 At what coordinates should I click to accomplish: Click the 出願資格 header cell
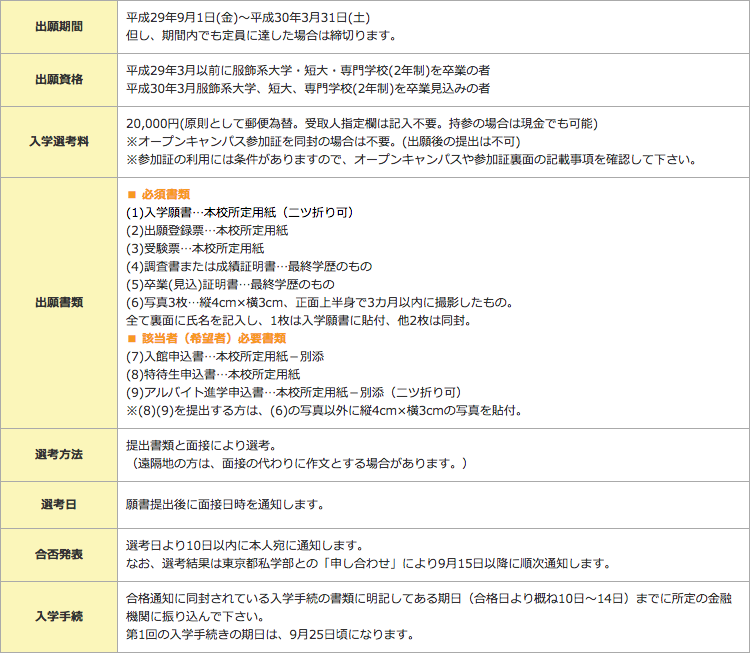point(59,80)
